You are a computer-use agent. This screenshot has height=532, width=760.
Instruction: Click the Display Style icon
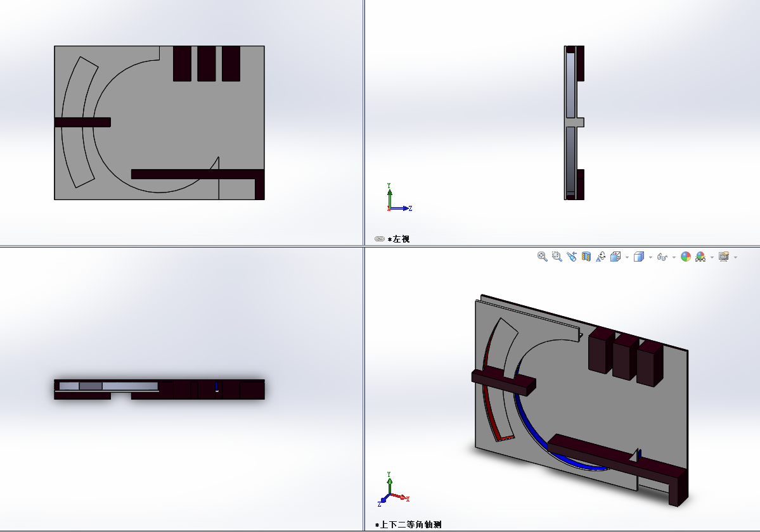tap(639, 256)
